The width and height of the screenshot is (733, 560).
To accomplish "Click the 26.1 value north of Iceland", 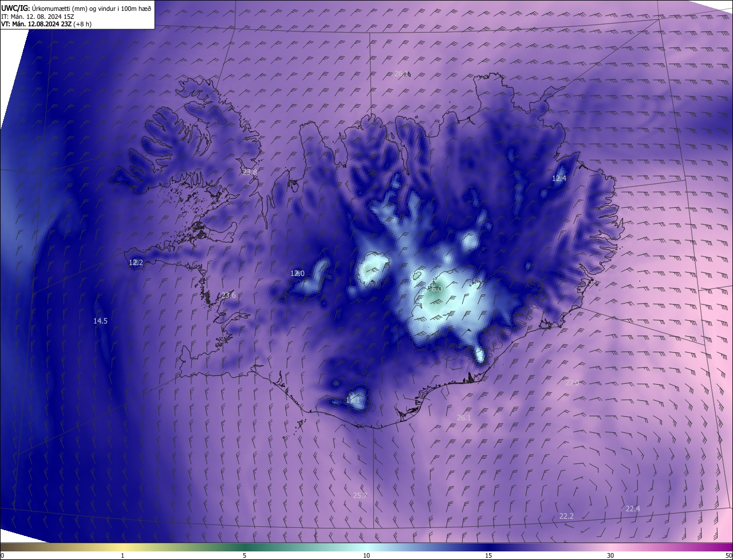I will [x=401, y=74].
